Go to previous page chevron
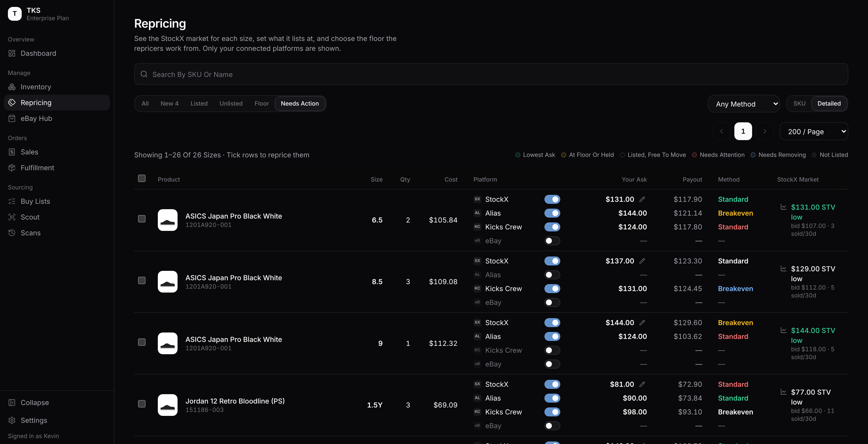This screenshot has height=444, width=868. [x=722, y=131]
